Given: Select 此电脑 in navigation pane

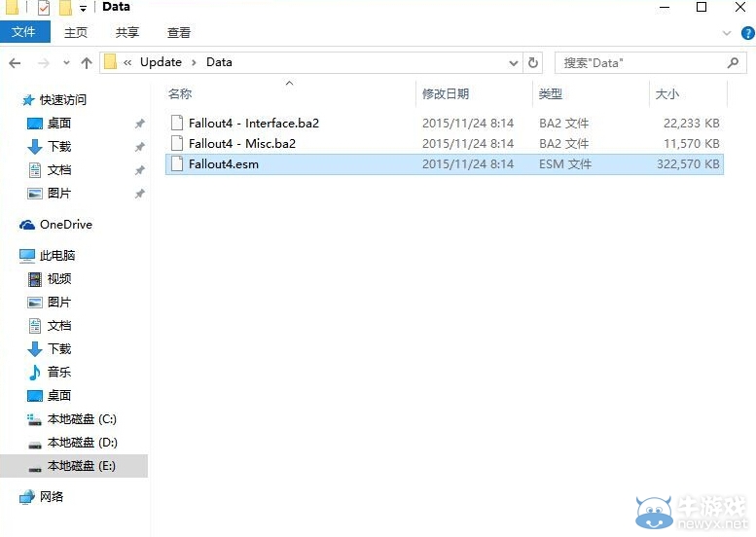Looking at the screenshot, I should pos(56,256).
